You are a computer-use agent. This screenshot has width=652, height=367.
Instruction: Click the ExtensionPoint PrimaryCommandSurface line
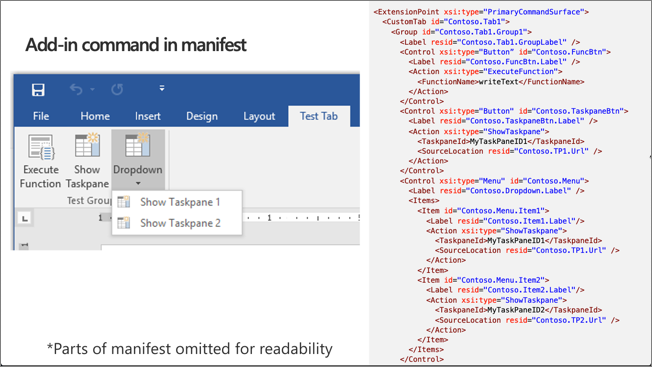481,12
